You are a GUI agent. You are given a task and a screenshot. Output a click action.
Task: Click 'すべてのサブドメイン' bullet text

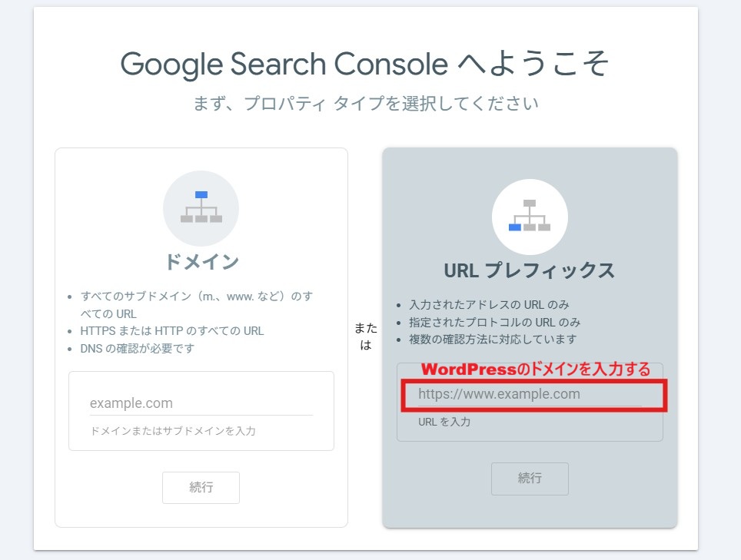(x=197, y=305)
